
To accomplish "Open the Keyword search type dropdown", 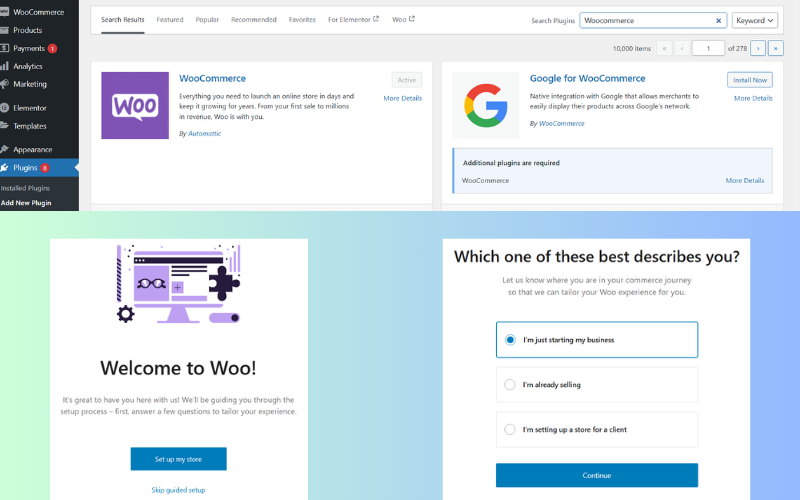I will point(755,20).
